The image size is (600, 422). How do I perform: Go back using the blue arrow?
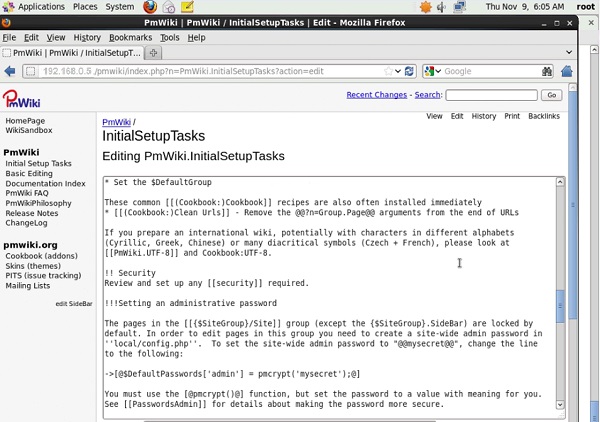(x=10, y=71)
